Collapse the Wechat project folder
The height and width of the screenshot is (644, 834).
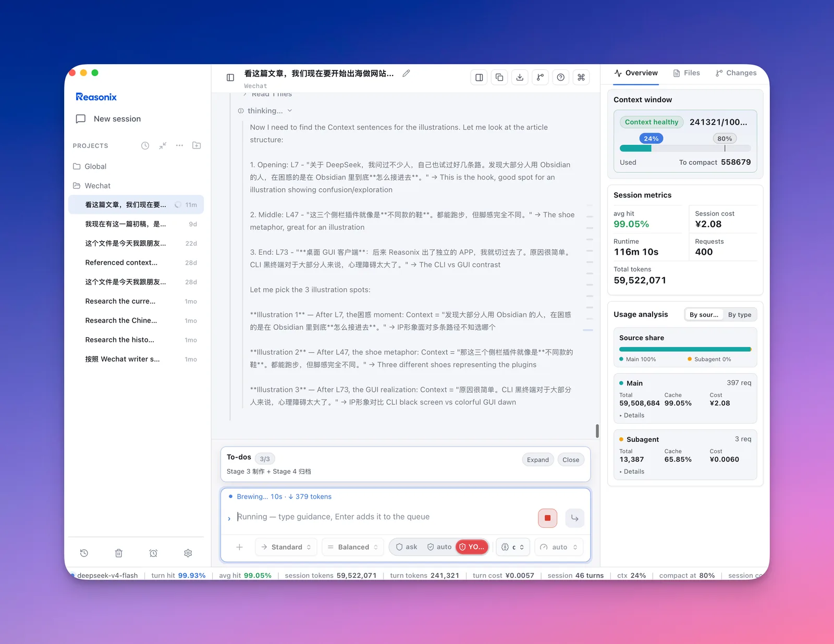pos(136,185)
